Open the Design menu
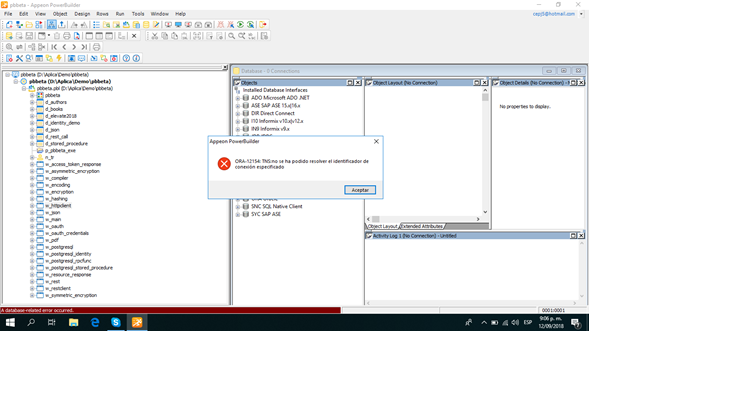Viewport: 739px width, 412px height. tap(82, 14)
